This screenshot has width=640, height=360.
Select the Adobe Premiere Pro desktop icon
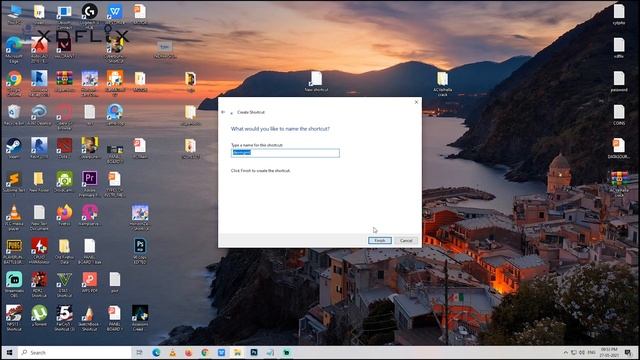(89, 184)
